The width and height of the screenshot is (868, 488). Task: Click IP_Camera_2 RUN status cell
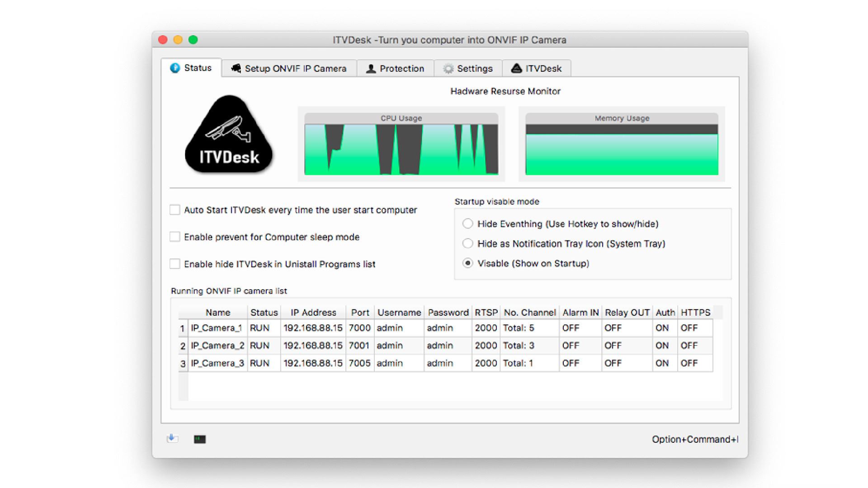tap(264, 346)
